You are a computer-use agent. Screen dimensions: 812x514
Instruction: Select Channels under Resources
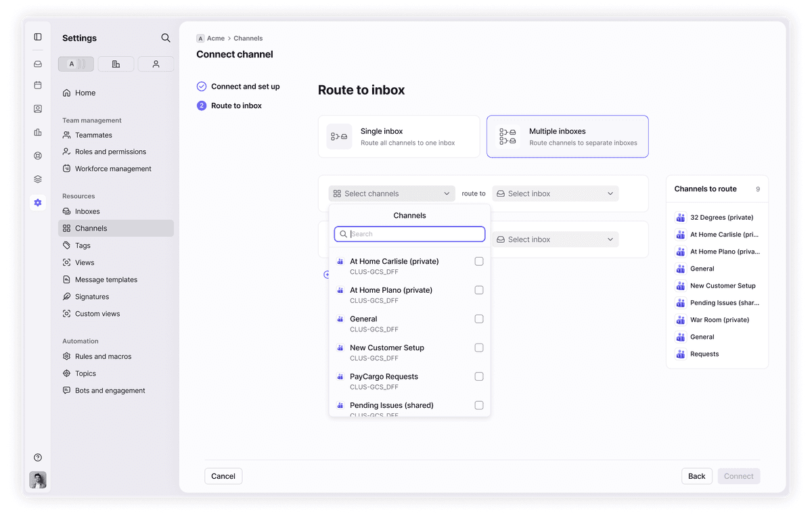[116, 229]
